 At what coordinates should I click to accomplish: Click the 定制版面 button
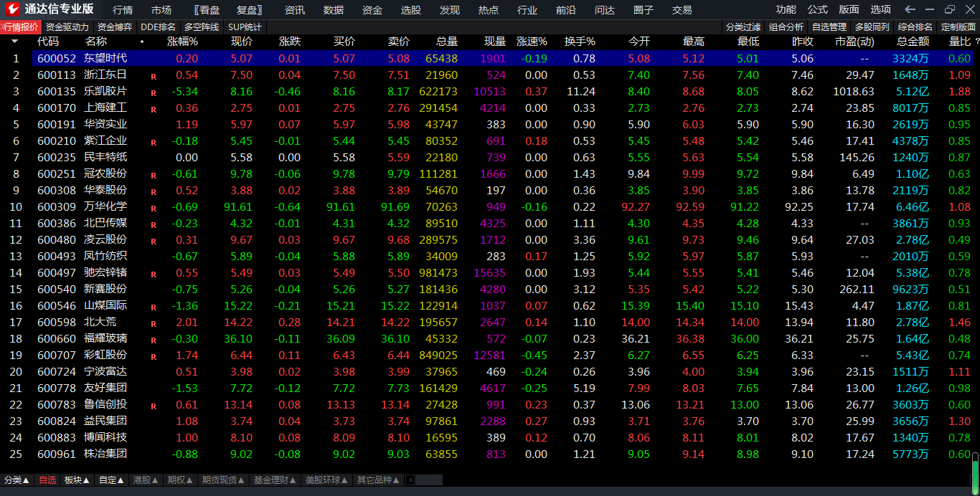[958, 27]
